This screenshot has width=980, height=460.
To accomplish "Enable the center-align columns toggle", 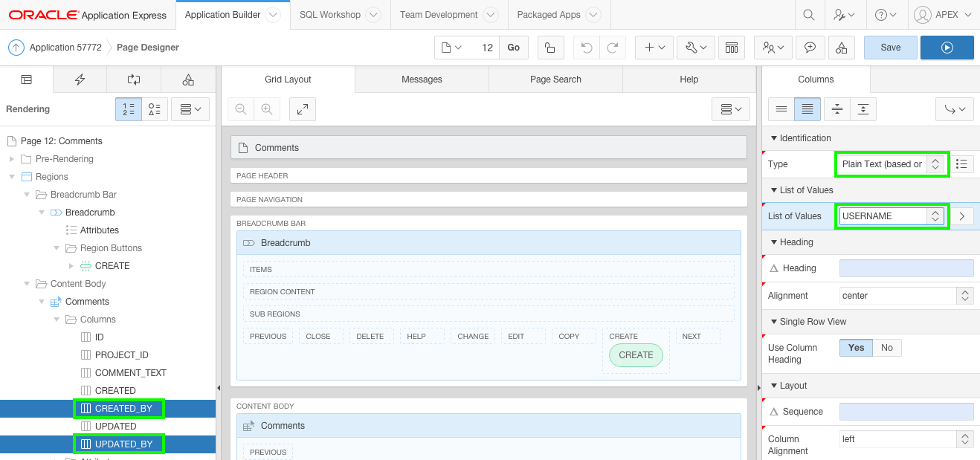I will 836,108.
